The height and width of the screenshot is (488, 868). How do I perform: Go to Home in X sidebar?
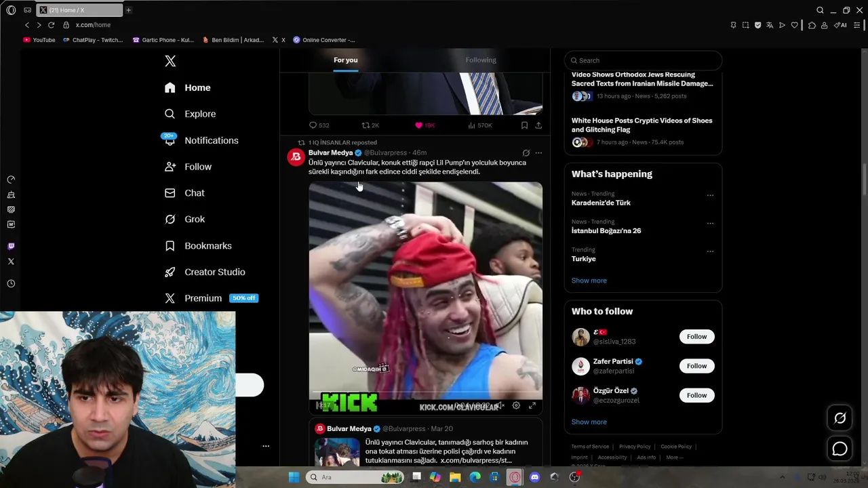click(188, 87)
